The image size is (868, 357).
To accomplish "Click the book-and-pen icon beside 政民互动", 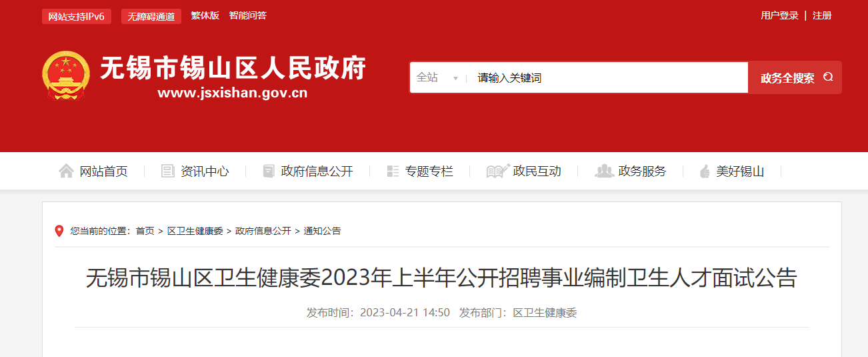I will (x=498, y=171).
